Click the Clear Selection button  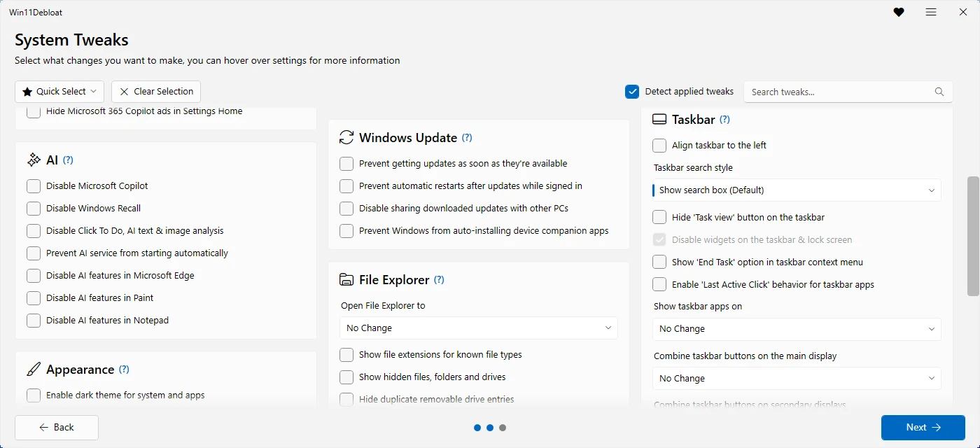click(x=156, y=92)
